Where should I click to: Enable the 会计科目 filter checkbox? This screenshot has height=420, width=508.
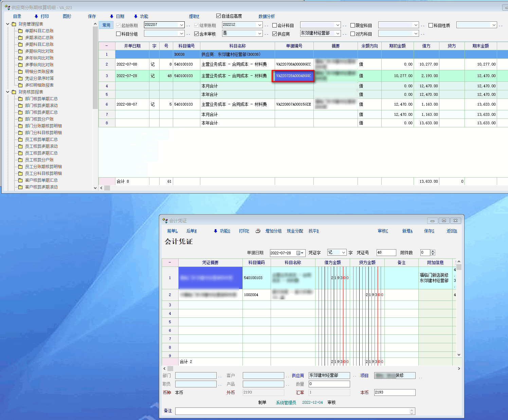click(x=275, y=25)
